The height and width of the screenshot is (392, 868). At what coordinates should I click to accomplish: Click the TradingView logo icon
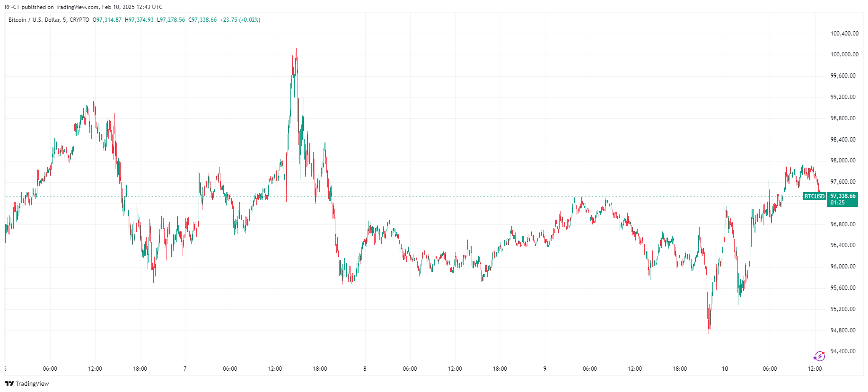click(9, 383)
